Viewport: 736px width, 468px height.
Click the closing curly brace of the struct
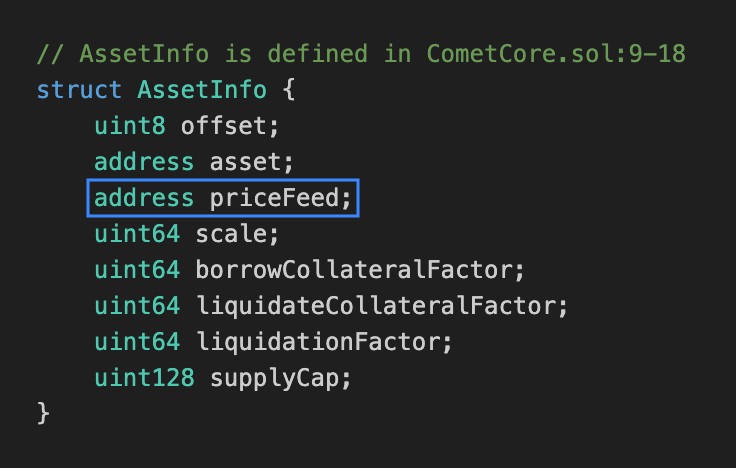pos(42,413)
